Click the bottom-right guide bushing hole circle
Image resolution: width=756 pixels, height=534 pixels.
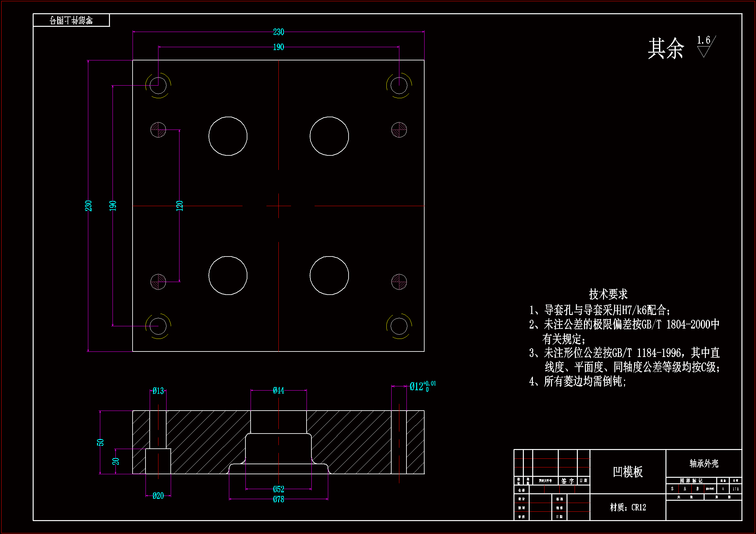(399, 326)
